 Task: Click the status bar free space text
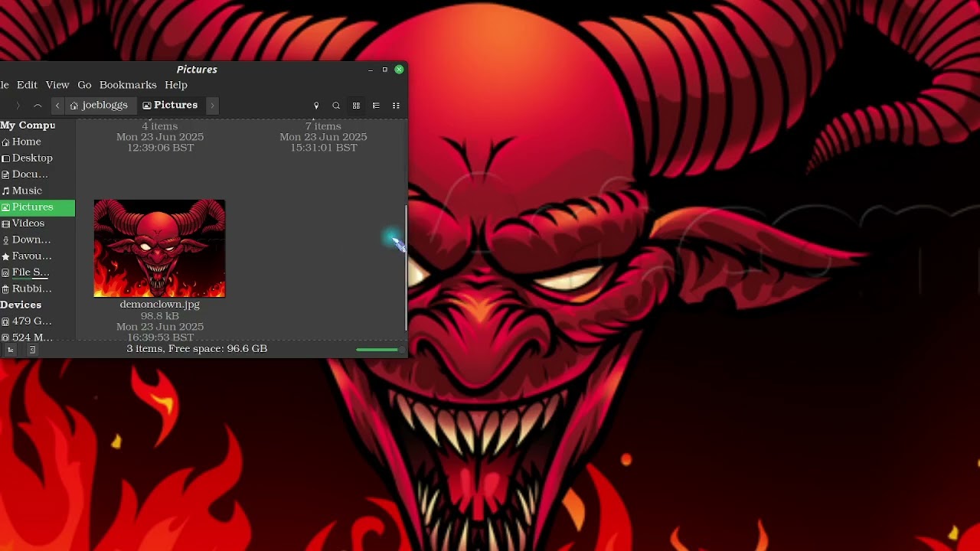coord(197,349)
